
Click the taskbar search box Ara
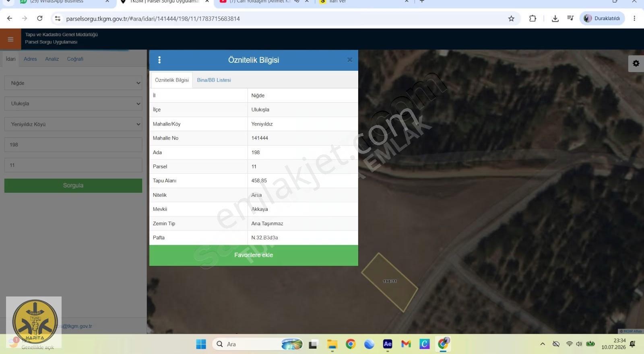(258, 344)
